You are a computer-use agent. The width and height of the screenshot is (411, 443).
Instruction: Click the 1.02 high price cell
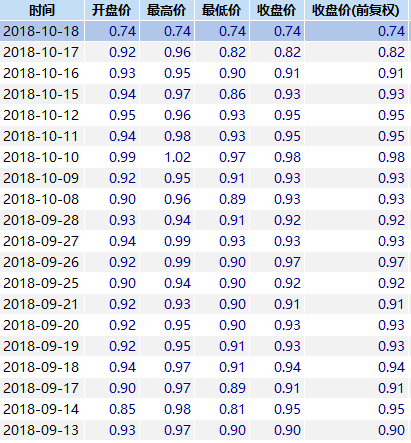click(x=167, y=157)
